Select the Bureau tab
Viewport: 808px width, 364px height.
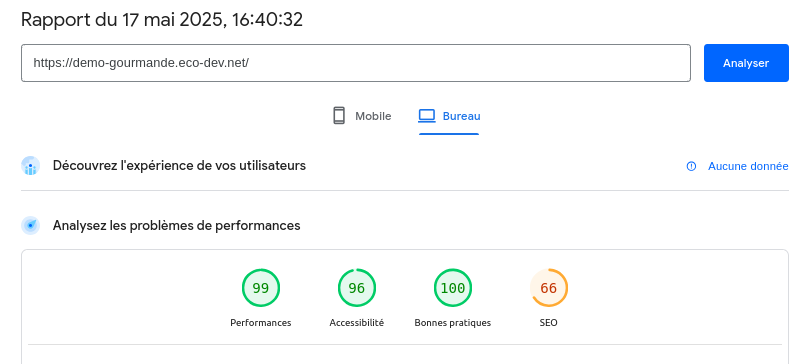point(449,116)
